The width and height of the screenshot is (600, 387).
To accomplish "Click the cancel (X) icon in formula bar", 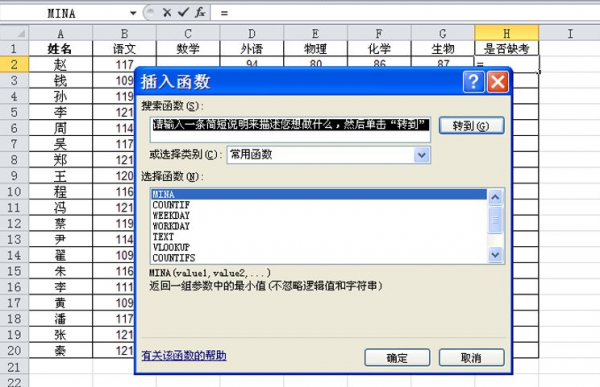I will 167,13.
